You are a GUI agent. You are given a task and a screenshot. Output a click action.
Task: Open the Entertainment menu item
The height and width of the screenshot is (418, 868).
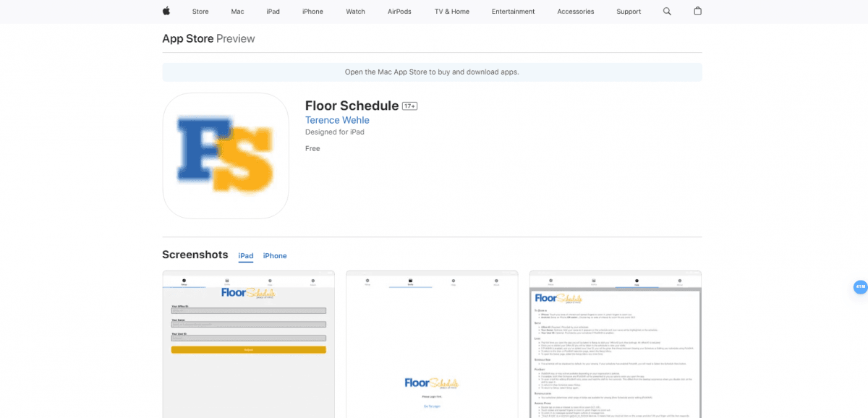[513, 12]
